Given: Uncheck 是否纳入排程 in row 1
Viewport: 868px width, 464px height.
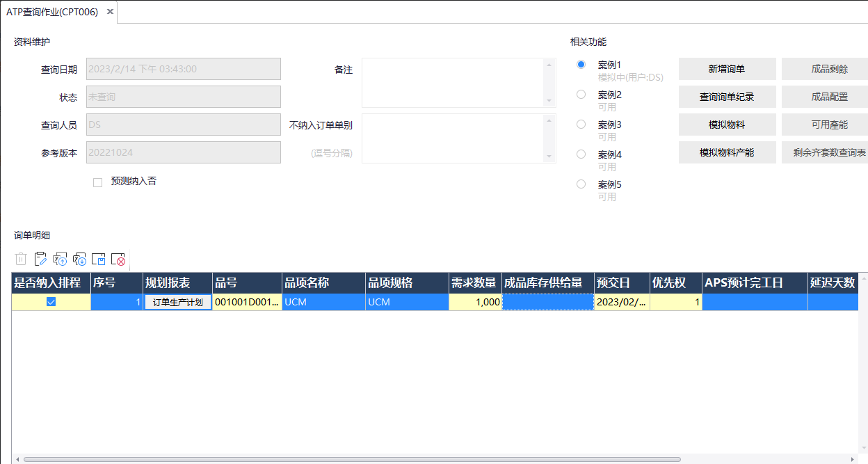Looking at the screenshot, I should (x=51, y=302).
